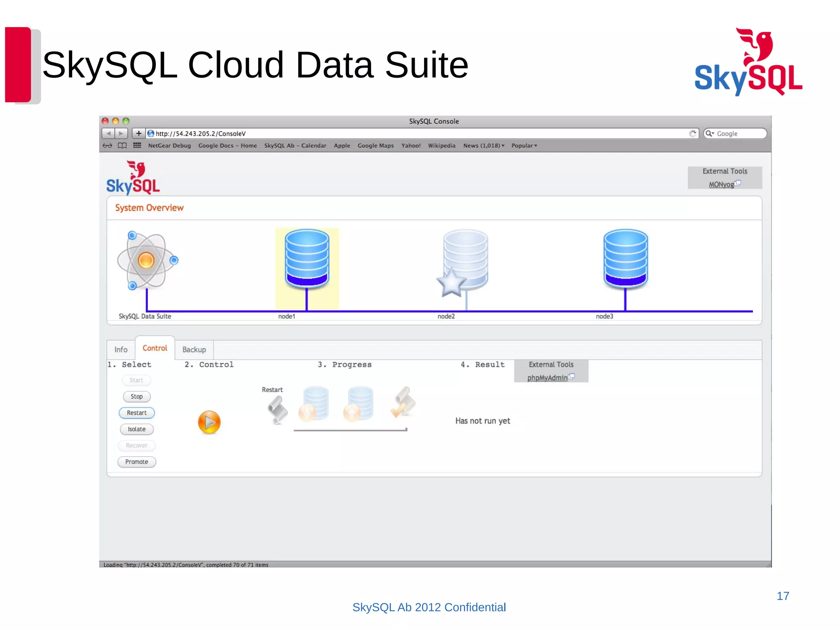Click the Promote button
The width and height of the screenshot is (840, 630).
pos(137,462)
